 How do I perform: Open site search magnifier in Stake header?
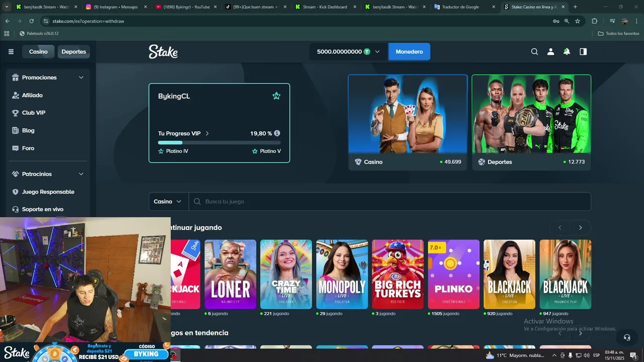[x=534, y=52]
